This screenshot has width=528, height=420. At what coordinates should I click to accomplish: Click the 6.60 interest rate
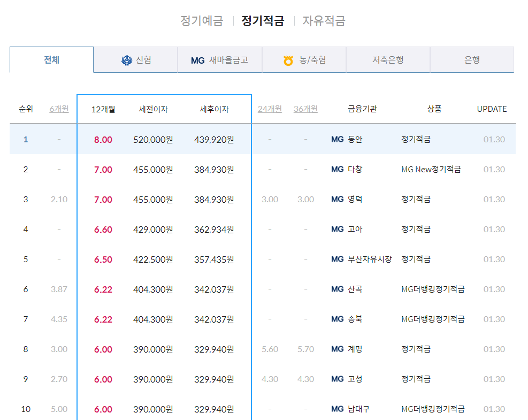click(x=103, y=230)
